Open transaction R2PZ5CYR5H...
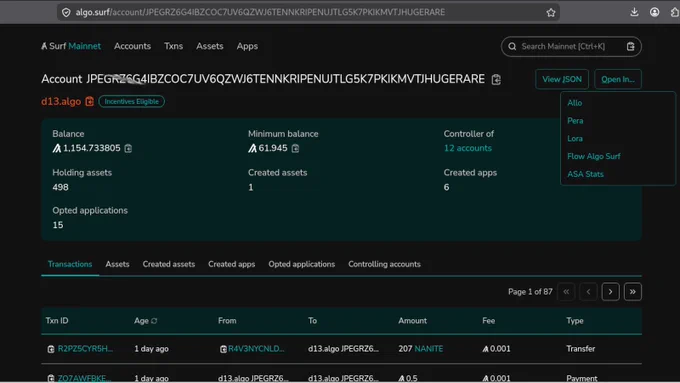Viewport: 680px width, 383px height. click(85, 349)
